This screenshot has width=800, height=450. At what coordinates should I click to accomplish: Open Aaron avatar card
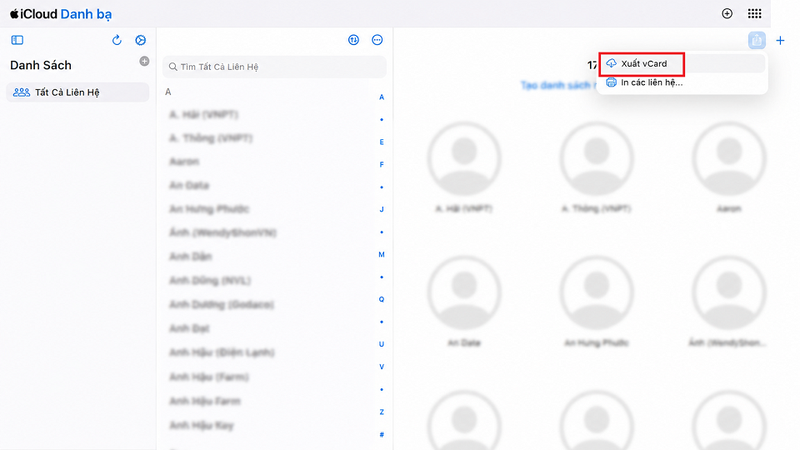(729, 159)
